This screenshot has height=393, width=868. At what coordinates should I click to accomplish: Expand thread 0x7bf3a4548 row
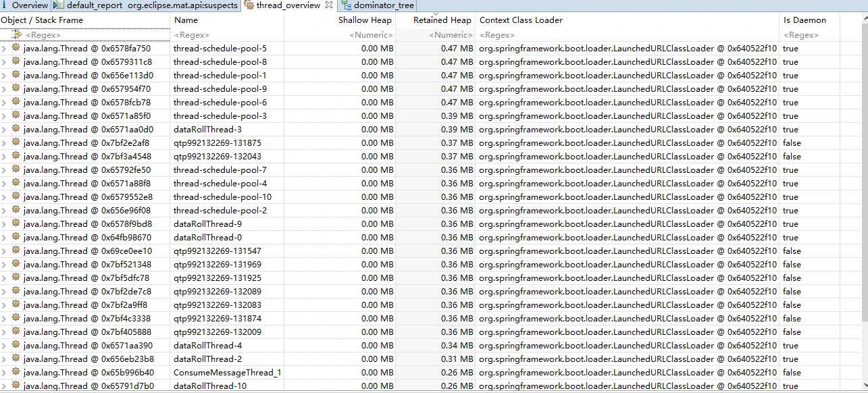pos(4,157)
